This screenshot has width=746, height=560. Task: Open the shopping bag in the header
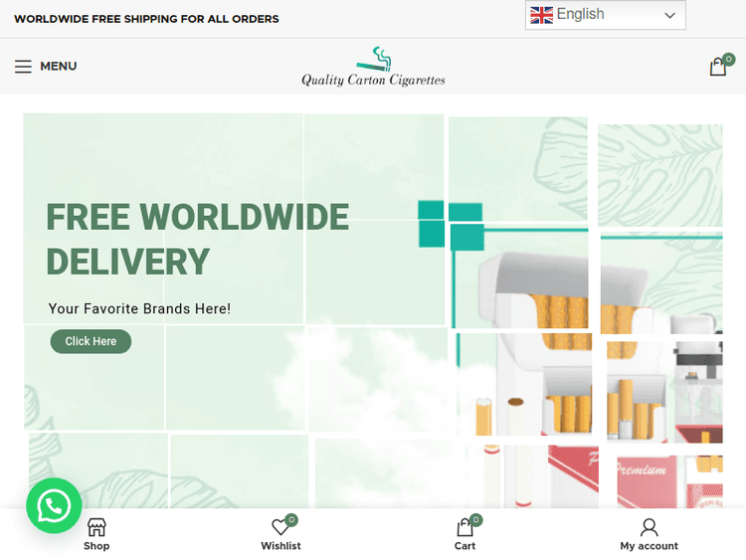pos(718,68)
